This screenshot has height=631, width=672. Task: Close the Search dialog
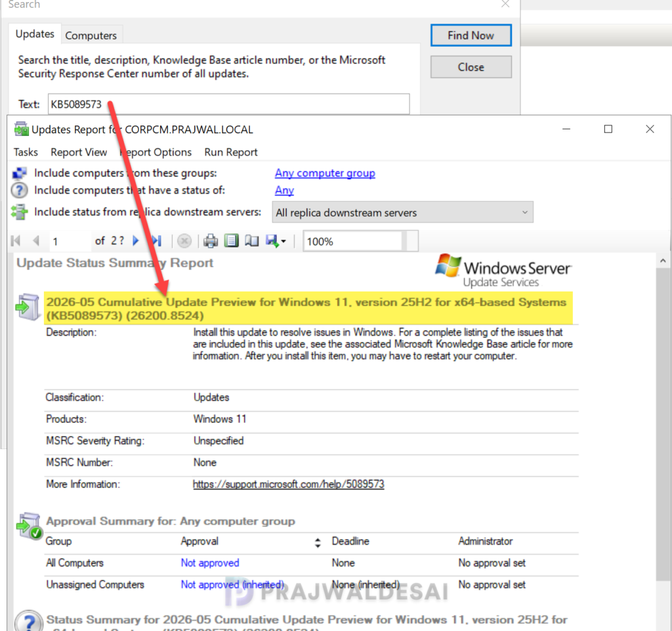tap(505, 5)
